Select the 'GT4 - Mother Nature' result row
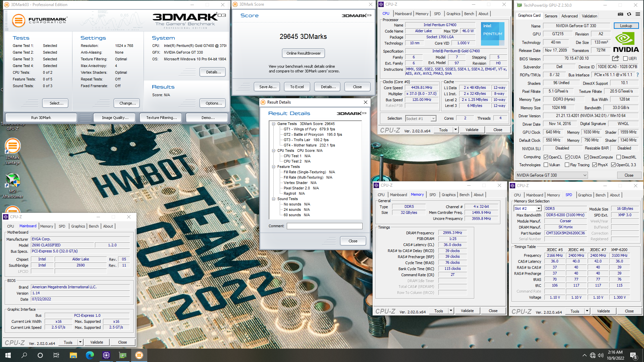Viewport: 644px width, 362px height. [x=309, y=145]
